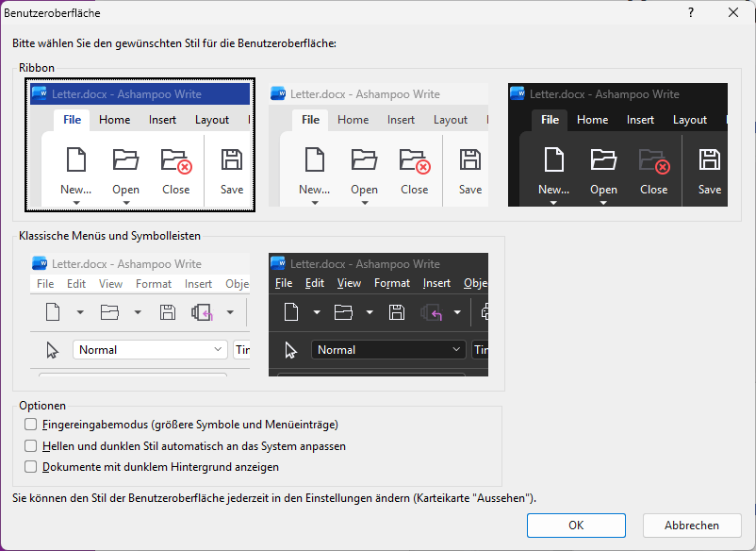Click Ashampoo Write logo in dark classic preview

pyautogui.click(x=278, y=263)
